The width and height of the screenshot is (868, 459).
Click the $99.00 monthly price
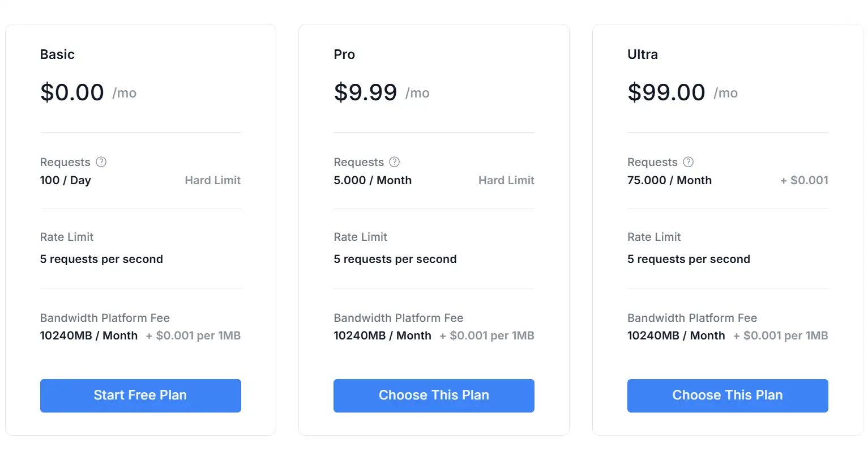click(x=666, y=92)
